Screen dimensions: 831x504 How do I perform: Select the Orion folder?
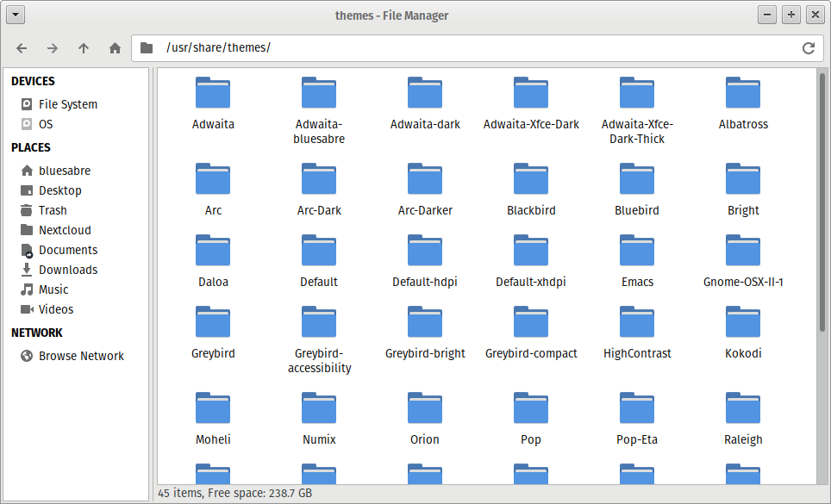(x=425, y=420)
